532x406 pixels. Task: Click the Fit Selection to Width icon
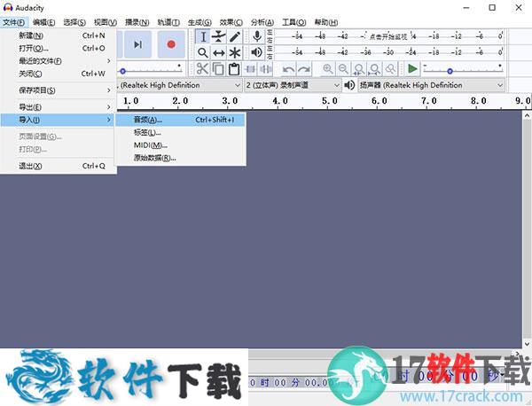coord(359,69)
